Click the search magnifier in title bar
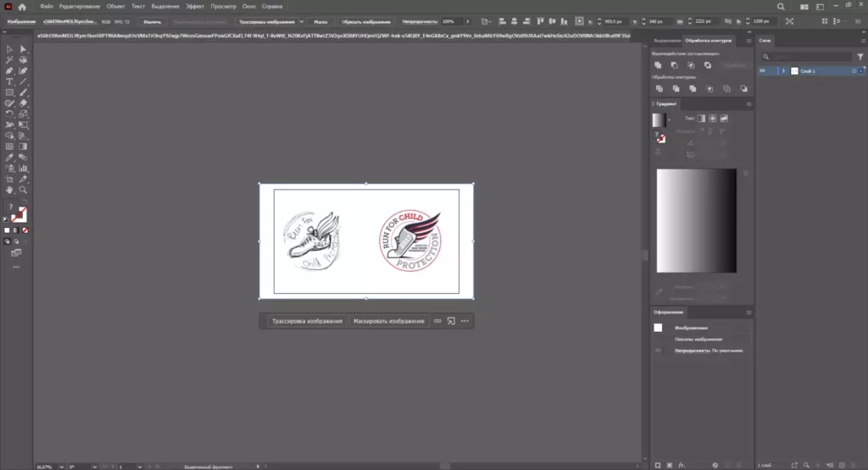868x470 pixels. click(781, 7)
